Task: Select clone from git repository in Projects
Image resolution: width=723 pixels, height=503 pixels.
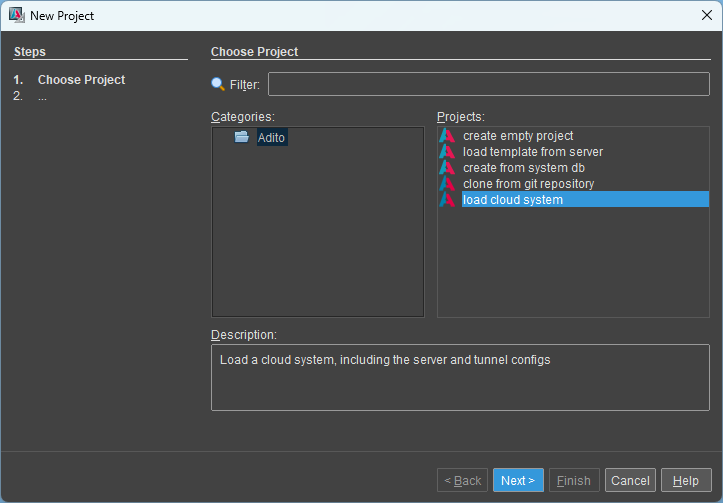Action: [528, 184]
